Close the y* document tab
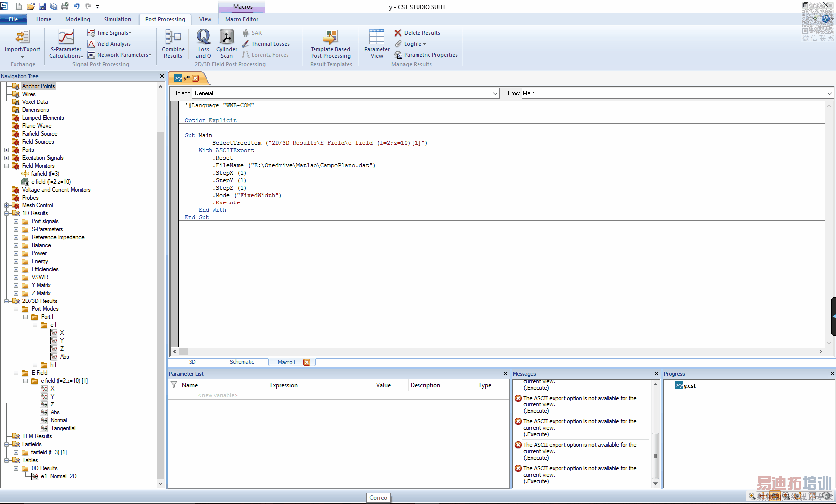 [x=196, y=78]
